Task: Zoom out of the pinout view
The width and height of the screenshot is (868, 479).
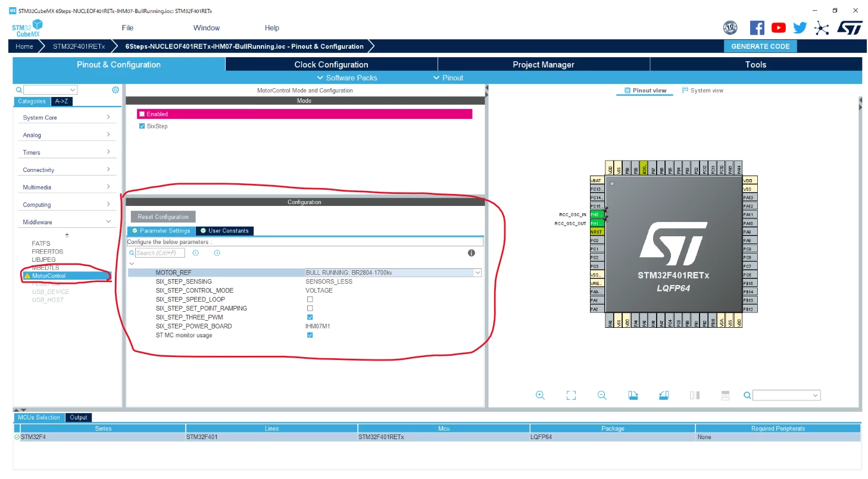Action: click(602, 395)
